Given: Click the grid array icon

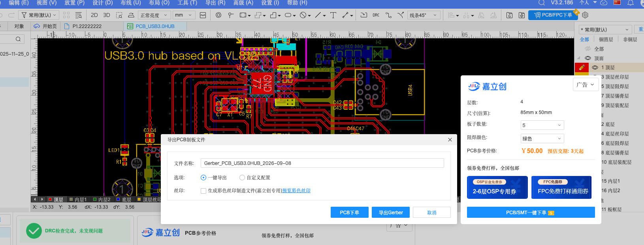Looking at the screenshot, I should pos(66,15).
